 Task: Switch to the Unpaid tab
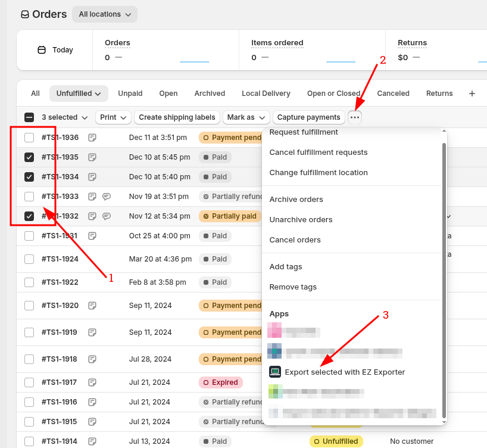click(130, 94)
